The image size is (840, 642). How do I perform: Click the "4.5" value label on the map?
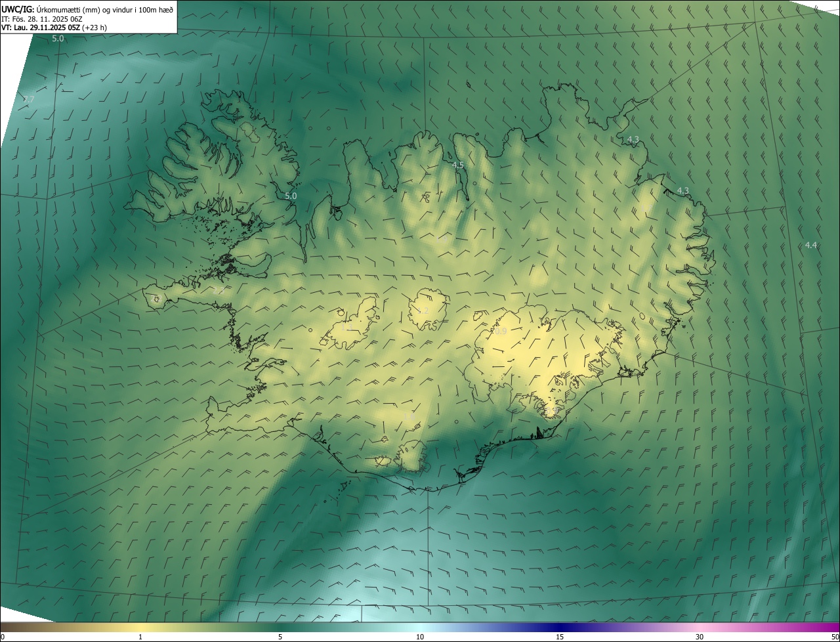click(x=458, y=165)
